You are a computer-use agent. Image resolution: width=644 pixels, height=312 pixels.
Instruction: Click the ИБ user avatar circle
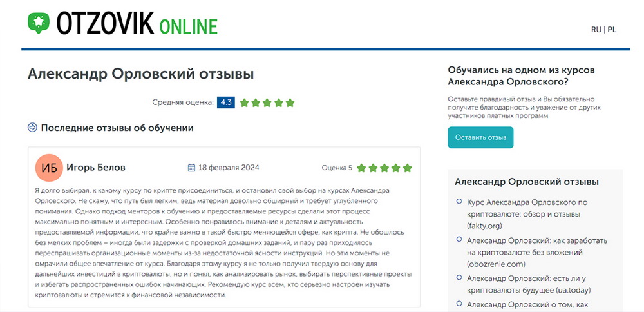coord(49,168)
